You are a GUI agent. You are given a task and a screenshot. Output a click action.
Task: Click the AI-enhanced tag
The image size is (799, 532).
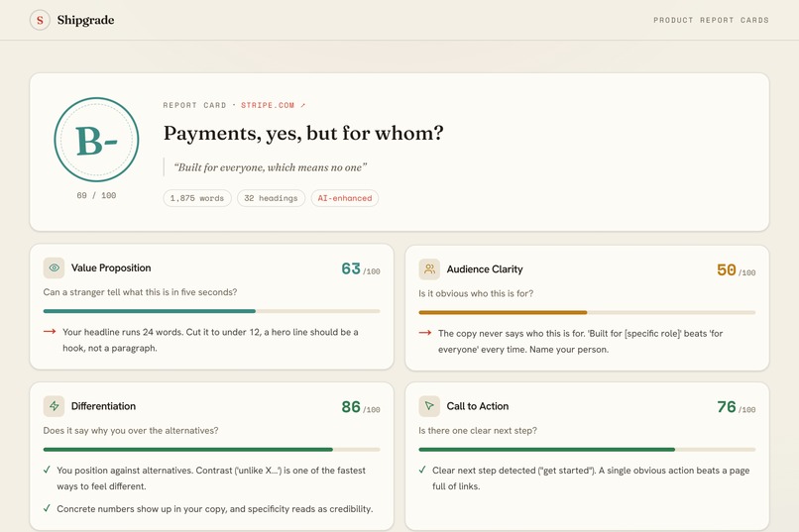point(345,198)
